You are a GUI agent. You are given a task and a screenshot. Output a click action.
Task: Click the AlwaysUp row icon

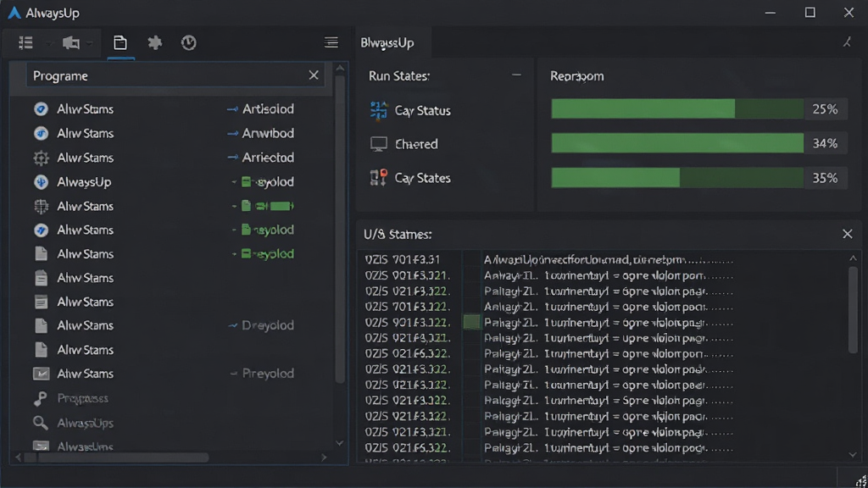pos(41,181)
